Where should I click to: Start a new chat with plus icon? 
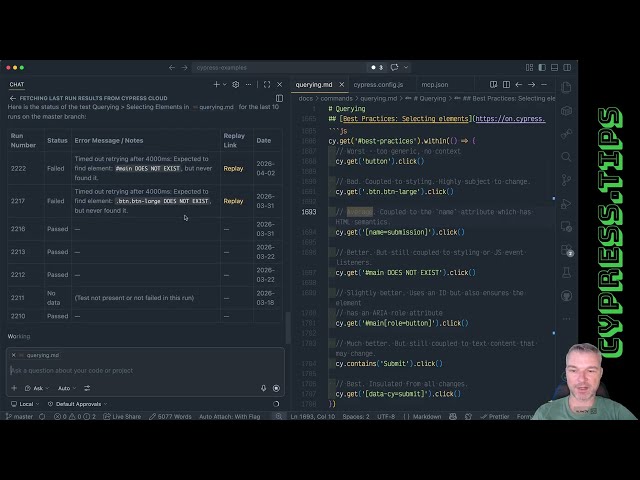(x=216, y=84)
